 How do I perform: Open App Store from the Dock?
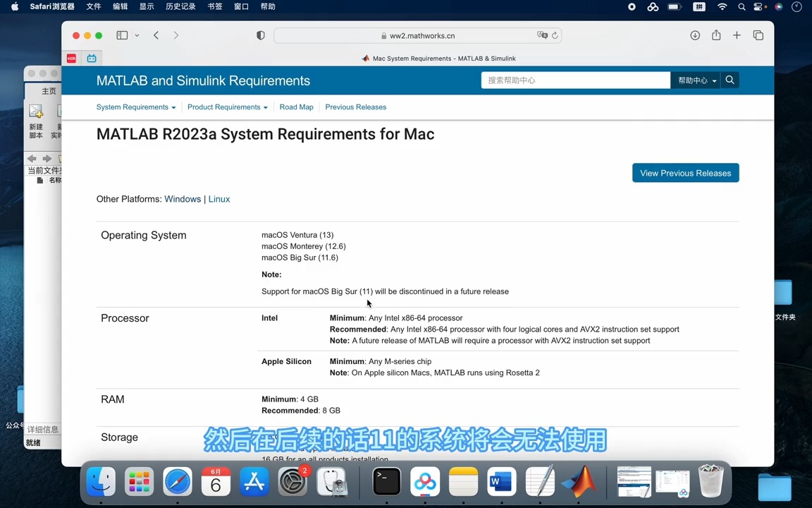click(254, 482)
